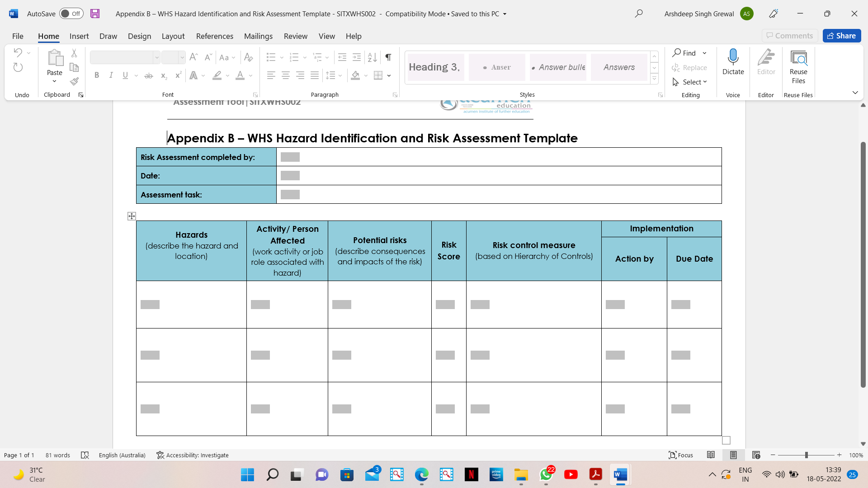This screenshot has width=868, height=488.
Task: Start voice typing with Dictate
Action: (732, 63)
